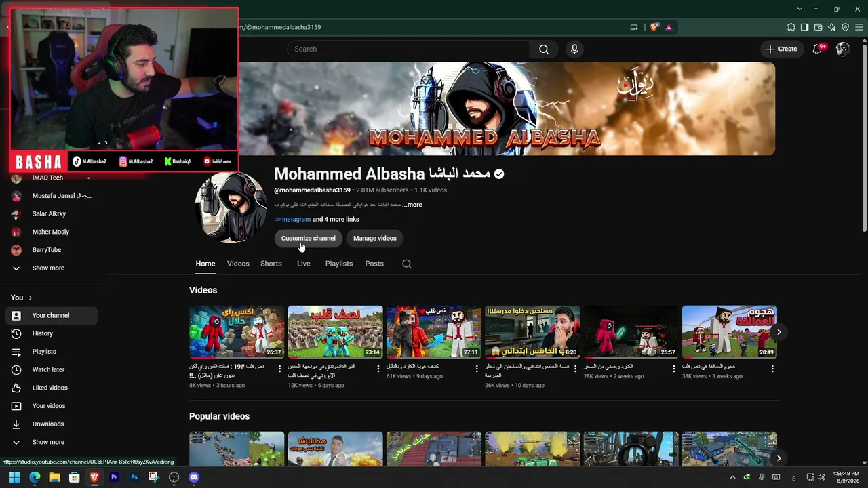
Task: Click the Create button
Action: coord(781,49)
